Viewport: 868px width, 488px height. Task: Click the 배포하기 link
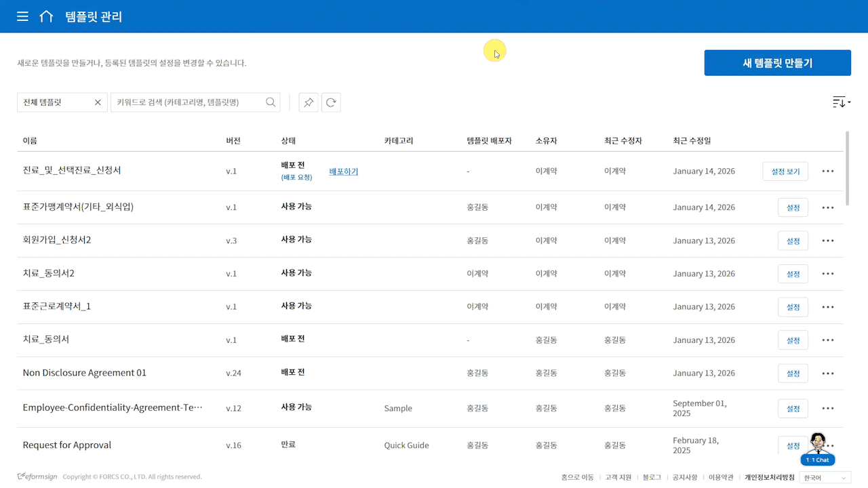pyautogui.click(x=344, y=171)
